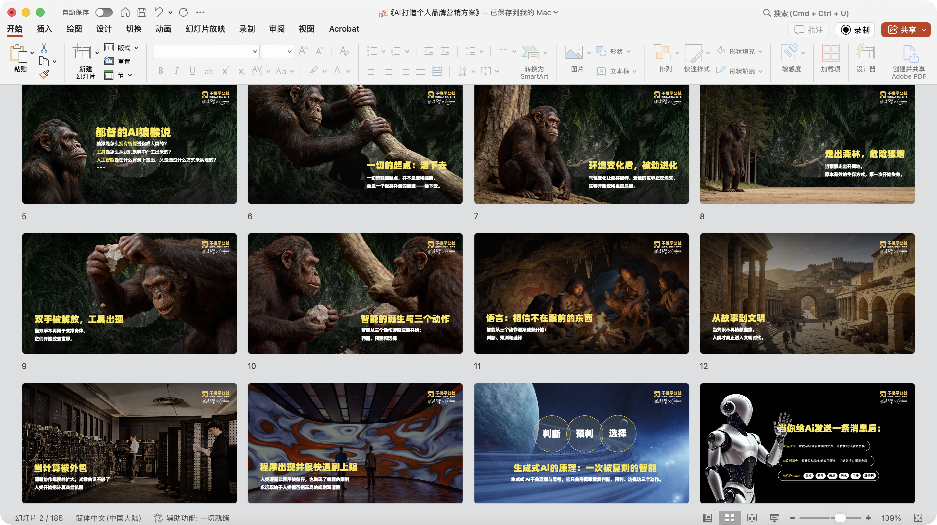This screenshot has width=937, height=525.
Task: Click the 批注 comments button
Action: click(x=810, y=29)
